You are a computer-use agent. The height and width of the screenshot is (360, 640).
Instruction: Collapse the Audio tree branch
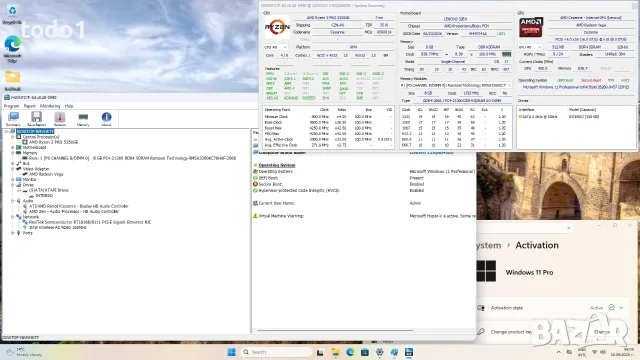[x=13, y=201]
